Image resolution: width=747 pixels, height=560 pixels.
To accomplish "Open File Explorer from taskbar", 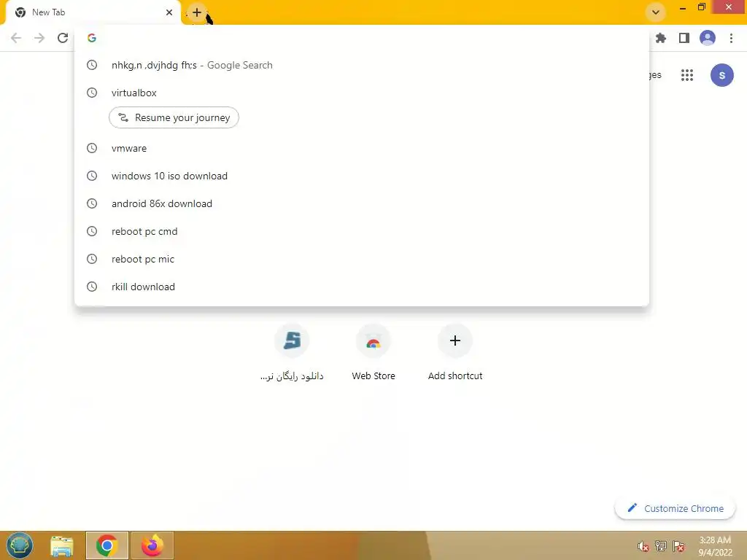I will pos(62,545).
